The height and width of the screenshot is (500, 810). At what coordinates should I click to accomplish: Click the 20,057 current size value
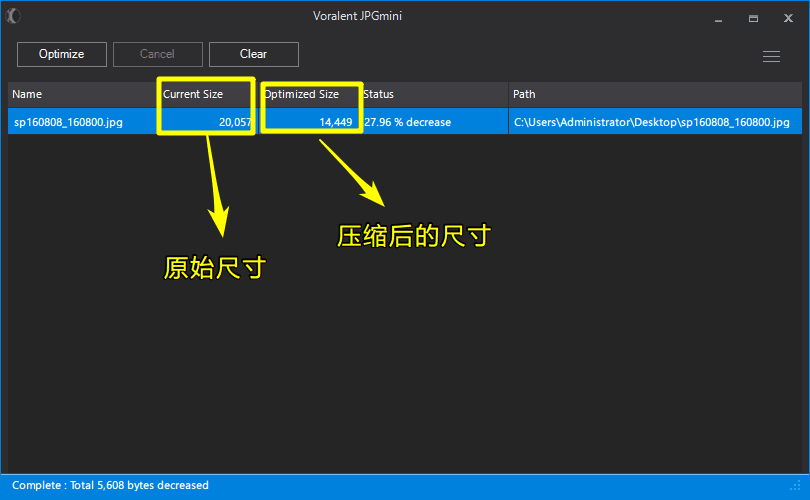(x=235, y=122)
